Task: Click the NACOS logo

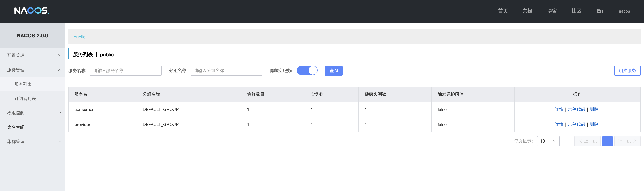Action: tap(31, 11)
